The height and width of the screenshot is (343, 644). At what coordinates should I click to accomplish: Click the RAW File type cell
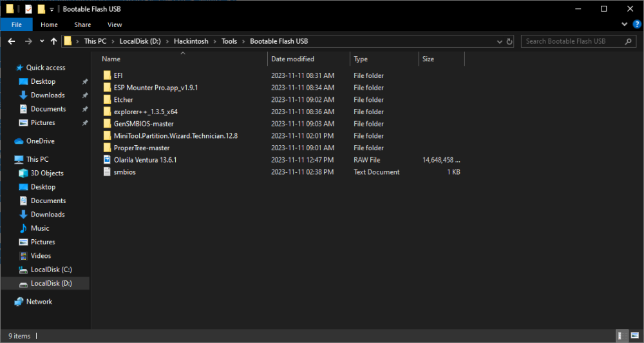367,160
